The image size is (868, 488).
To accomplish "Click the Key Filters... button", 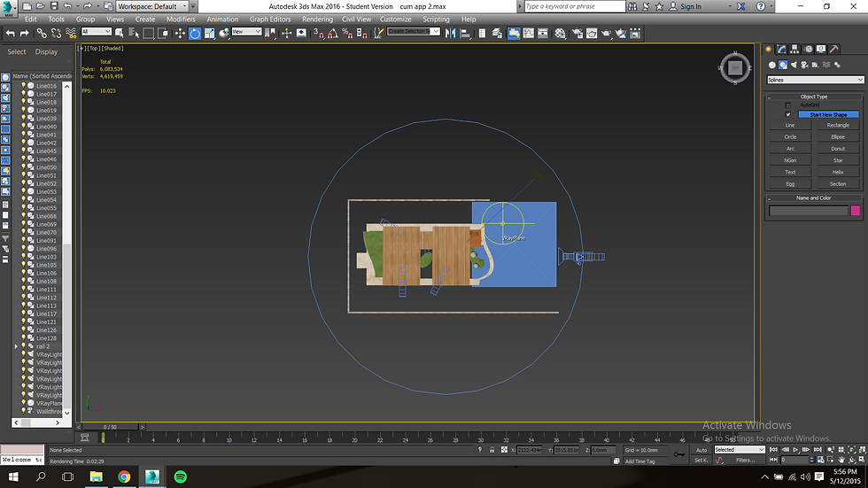I will tap(745, 461).
